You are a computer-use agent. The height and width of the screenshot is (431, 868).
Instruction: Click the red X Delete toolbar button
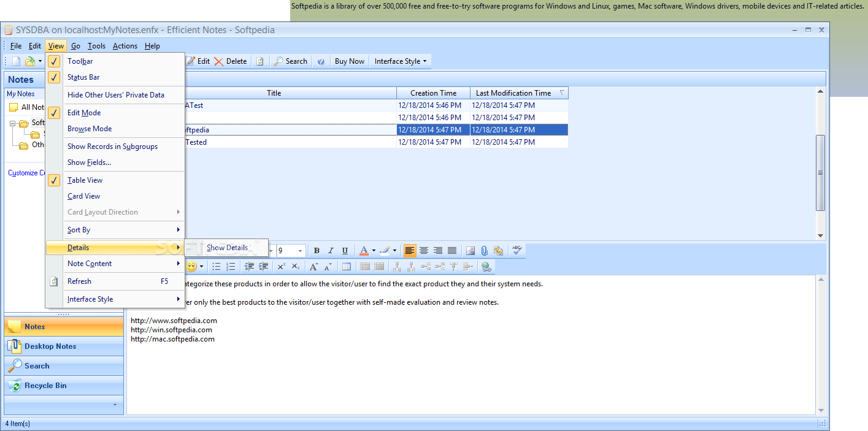click(x=230, y=61)
